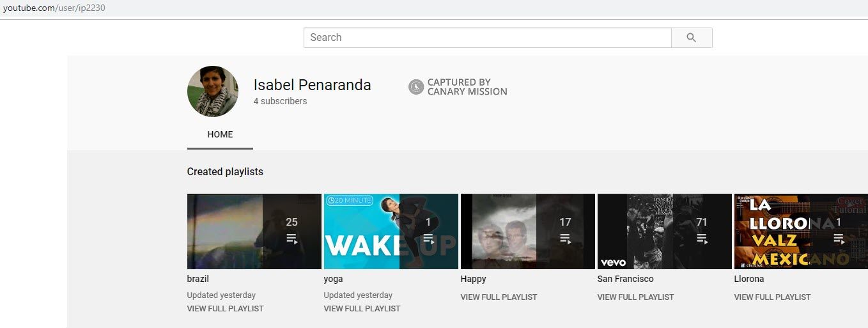868x328 pixels.
Task: Open the brazil playlist title
Action: coord(198,279)
